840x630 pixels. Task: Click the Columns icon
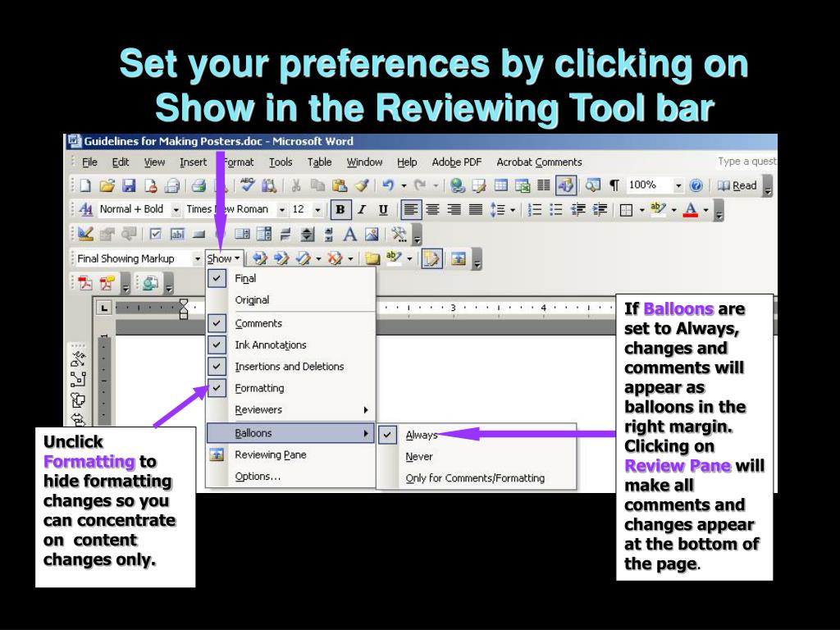(544, 186)
